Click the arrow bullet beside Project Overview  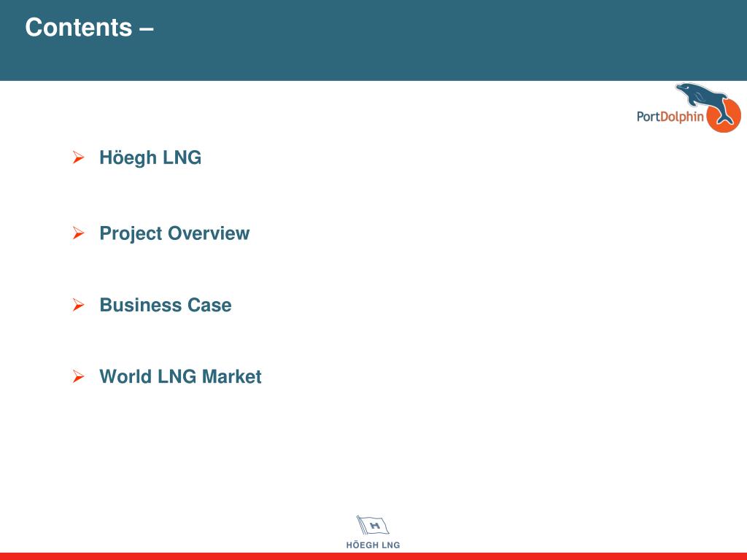[x=79, y=233]
